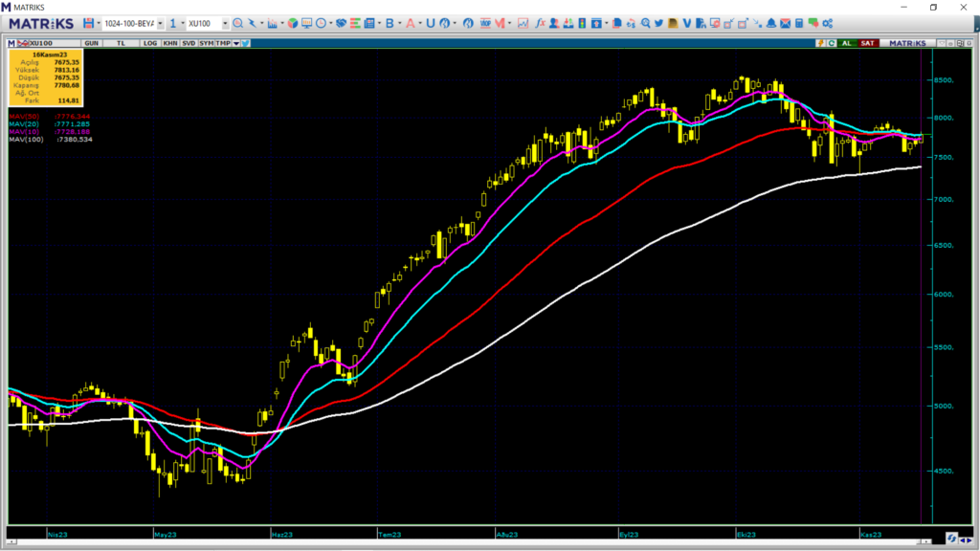Screen dimensions: 980x551
Task: Open the dropdown arrow next to TMP
Action: 235,43
